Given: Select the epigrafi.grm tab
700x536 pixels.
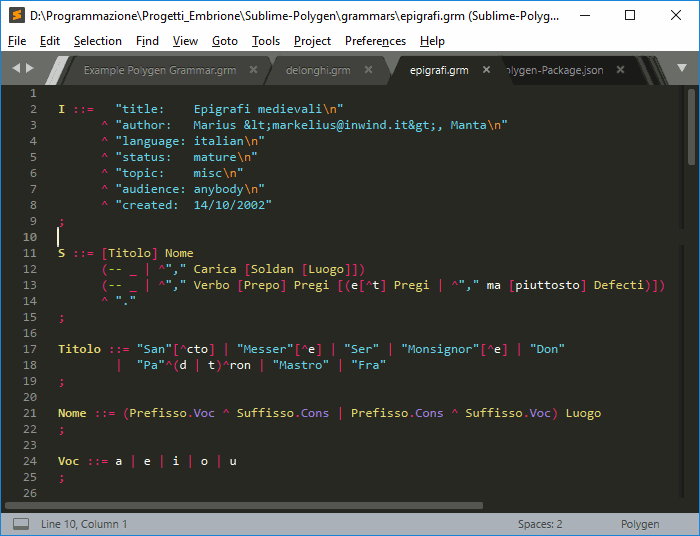Looking at the screenshot, I should 439,70.
